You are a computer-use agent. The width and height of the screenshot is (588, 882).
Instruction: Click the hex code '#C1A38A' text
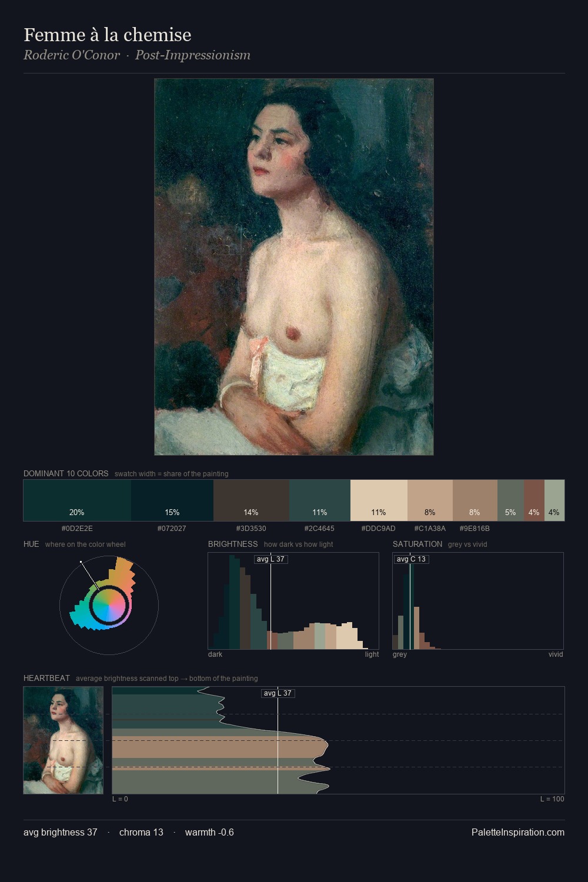[x=430, y=528]
